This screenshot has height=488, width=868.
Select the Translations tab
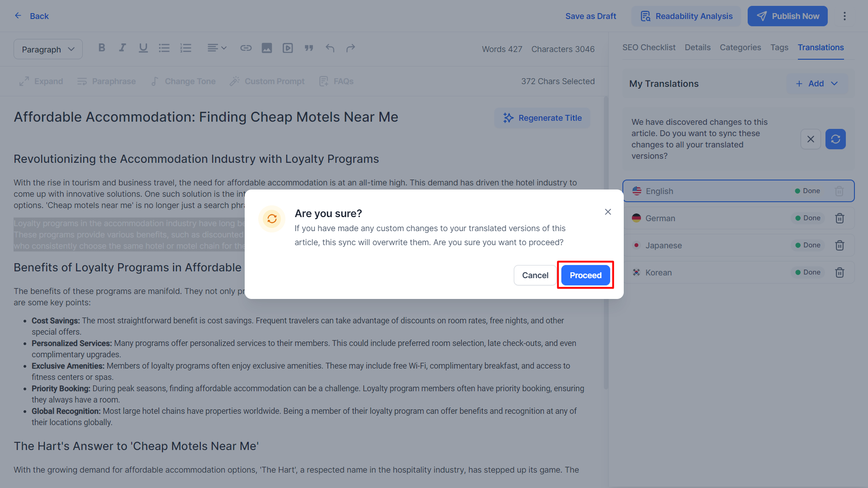coord(821,47)
